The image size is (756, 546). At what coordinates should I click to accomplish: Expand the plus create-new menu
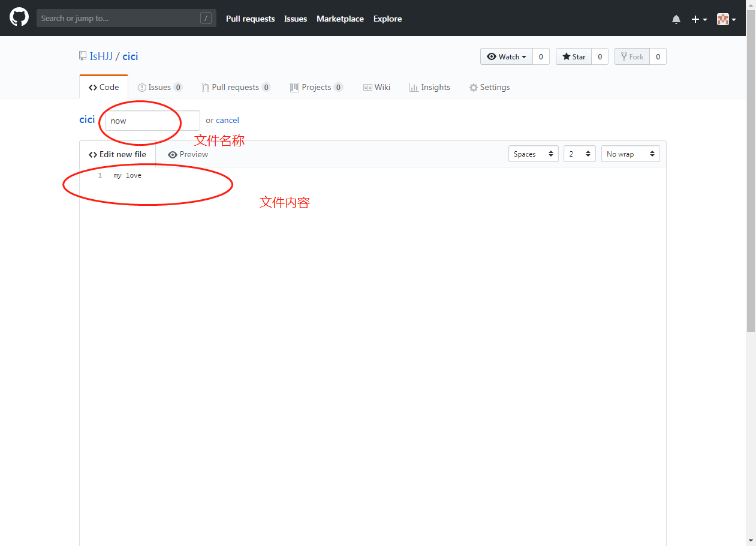pos(699,19)
